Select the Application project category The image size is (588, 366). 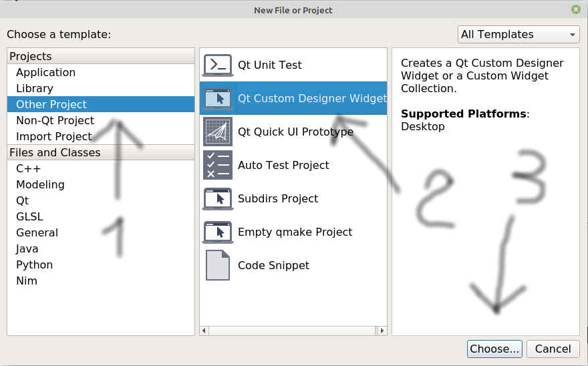45,72
